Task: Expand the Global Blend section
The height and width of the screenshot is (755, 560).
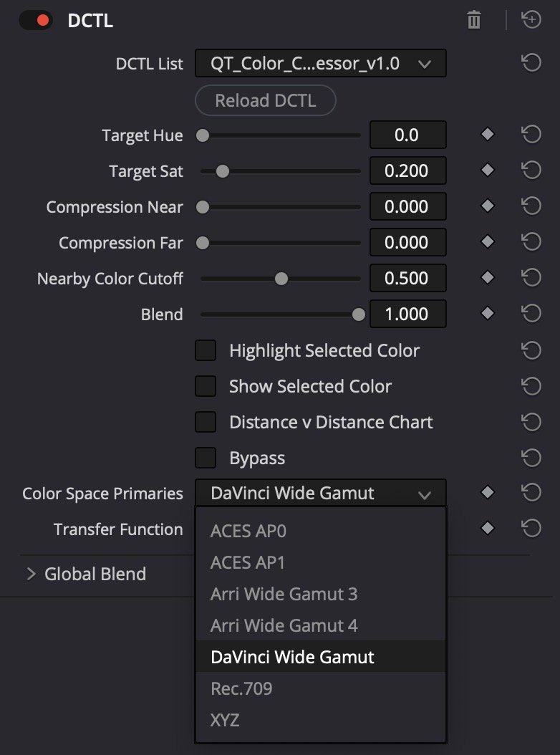Action: click(31, 574)
